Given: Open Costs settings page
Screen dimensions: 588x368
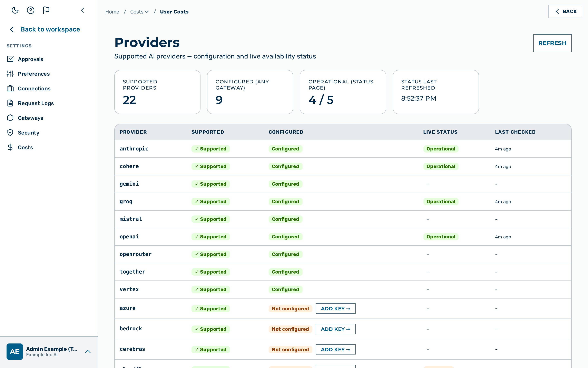Looking at the screenshot, I should point(26,147).
